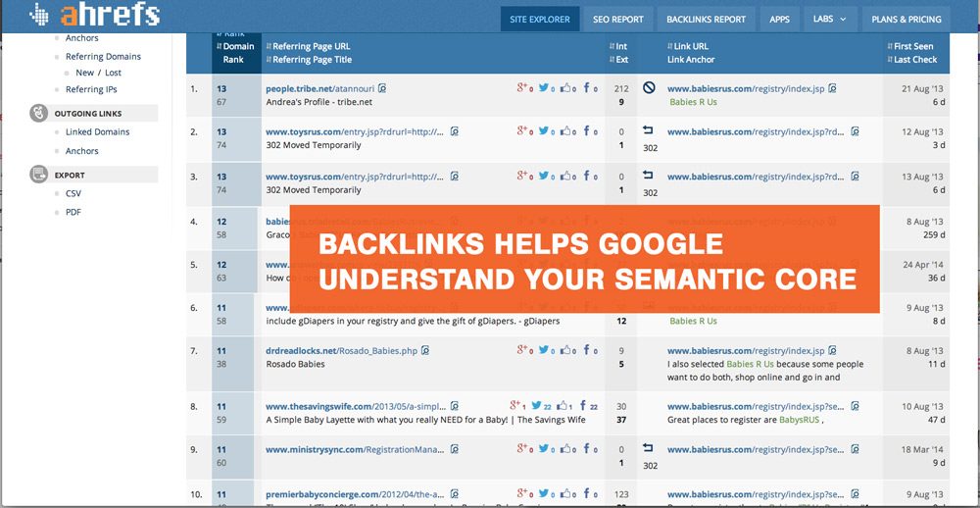Viewport: 980px width, 508px height.
Task: Click the redirect arrow icon in row 3
Action: 648,176
